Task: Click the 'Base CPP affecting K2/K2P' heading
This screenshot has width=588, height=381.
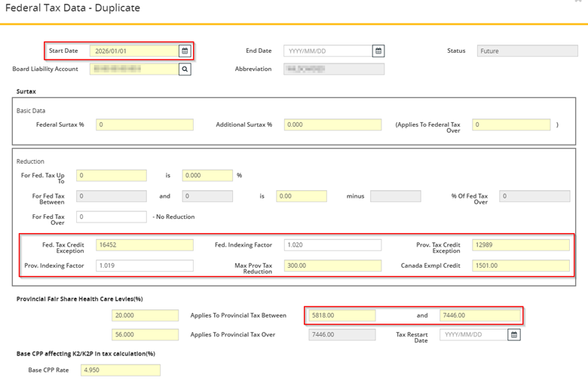Action: (x=85, y=354)
